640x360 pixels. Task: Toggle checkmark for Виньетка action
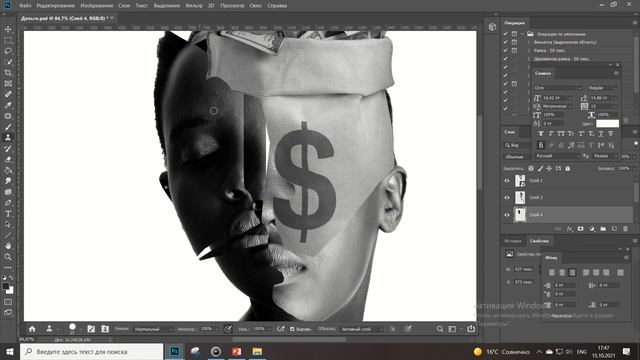[x=505, y=42]
